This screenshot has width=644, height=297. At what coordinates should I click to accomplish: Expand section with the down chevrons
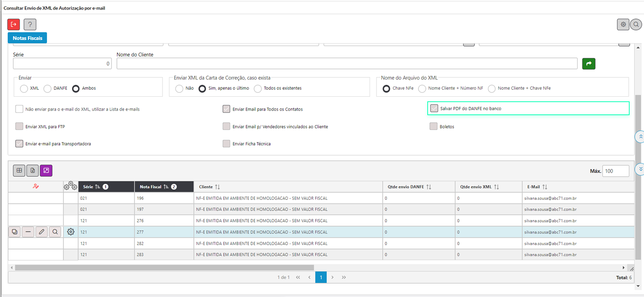(x=640, y=169)
